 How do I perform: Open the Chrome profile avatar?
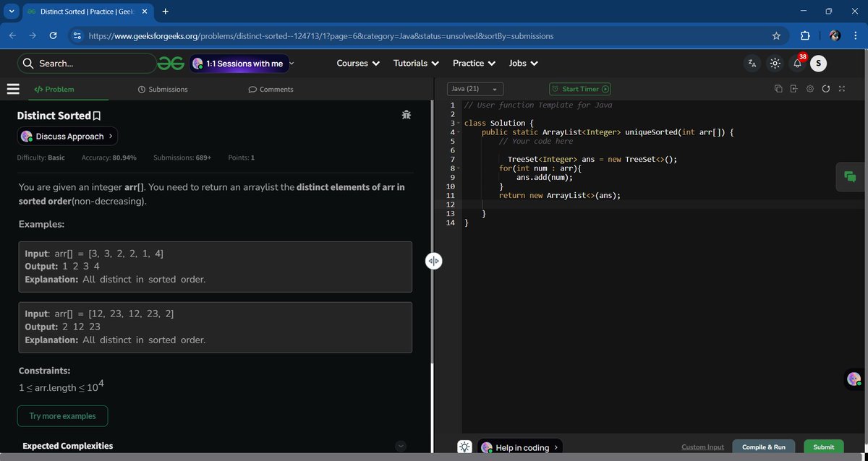coord(835,35)
